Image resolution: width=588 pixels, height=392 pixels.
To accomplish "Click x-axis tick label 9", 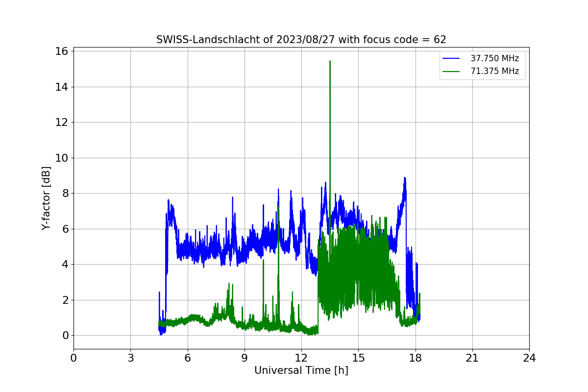I will tap(245, 358).
